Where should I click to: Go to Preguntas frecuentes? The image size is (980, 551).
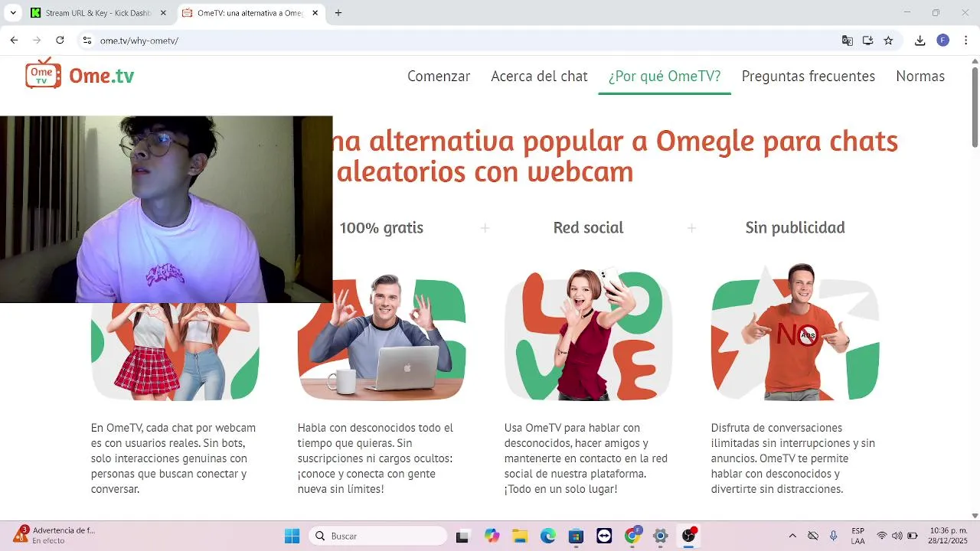808,77
